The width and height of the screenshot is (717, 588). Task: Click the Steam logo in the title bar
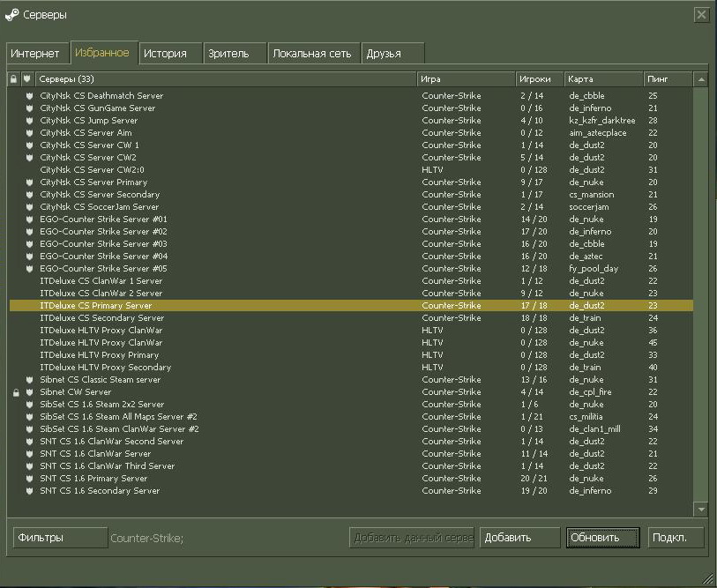(11, 15)
